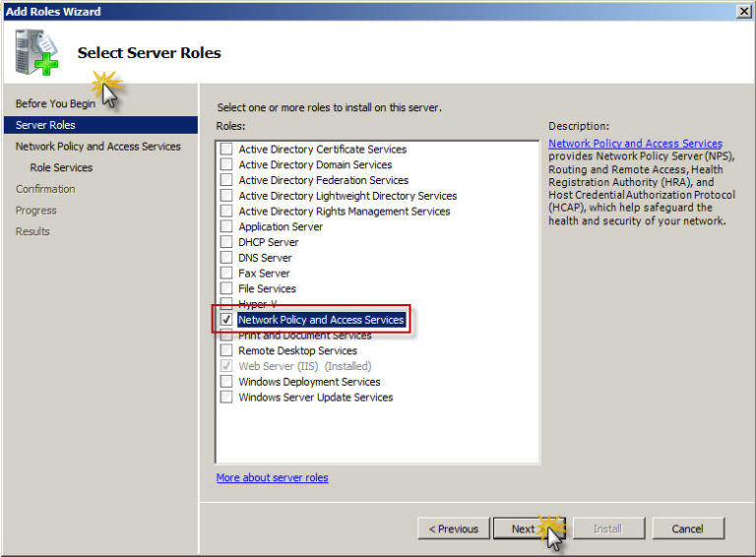The image size is (756, 557).
Task: Select the Fax Server checkbox
Action: coord(226,274)
